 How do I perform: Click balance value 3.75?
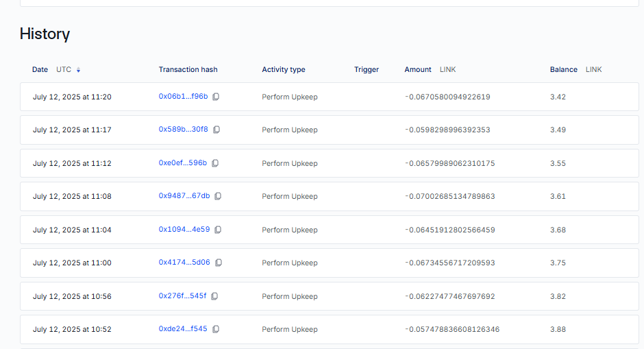558,263
